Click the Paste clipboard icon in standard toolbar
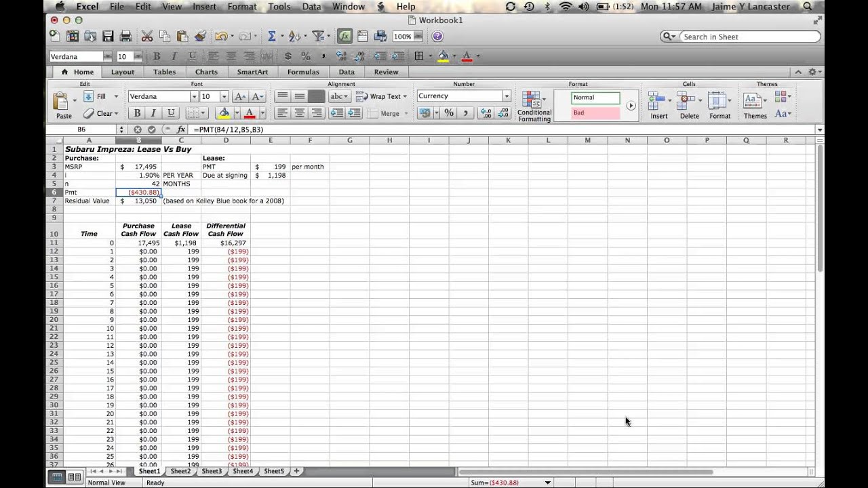The image size is (868, 488). click(182, 37)
